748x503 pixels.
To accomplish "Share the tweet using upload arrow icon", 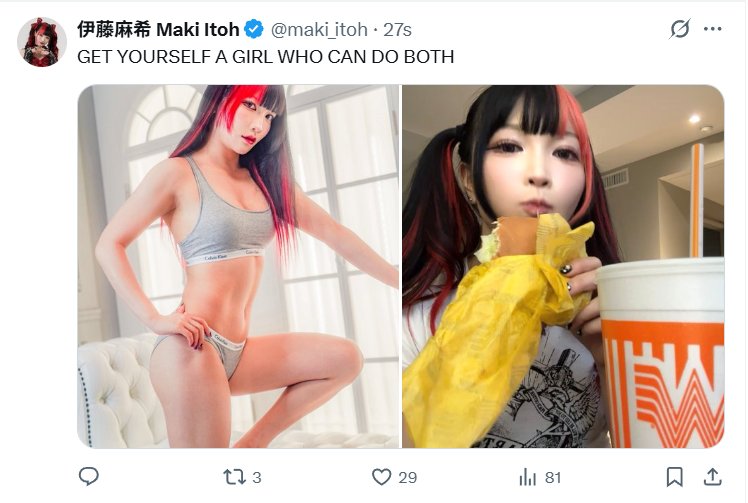I will (x=712, y=476).
